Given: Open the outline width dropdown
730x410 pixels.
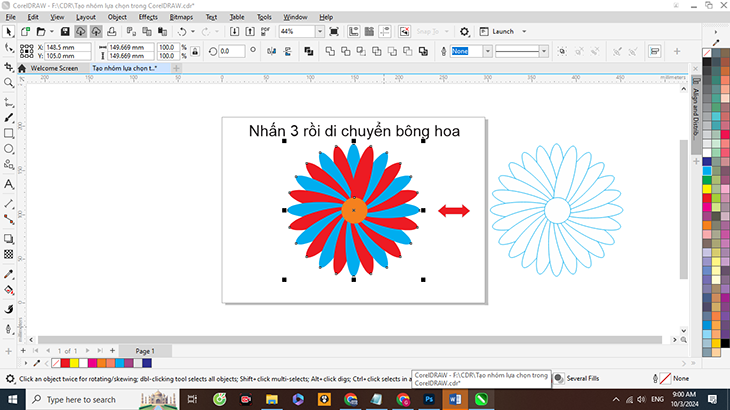Looking at the screenshot, I should (487, 51).
